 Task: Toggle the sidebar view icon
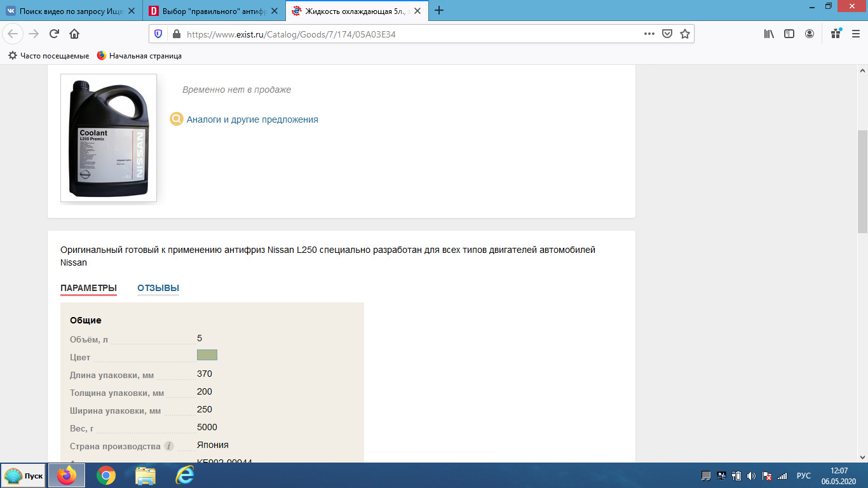[x=789, y=34]
